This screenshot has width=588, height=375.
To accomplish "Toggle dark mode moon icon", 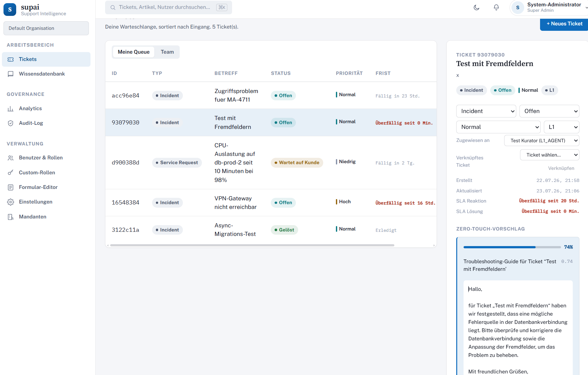I will coord(476,7).
